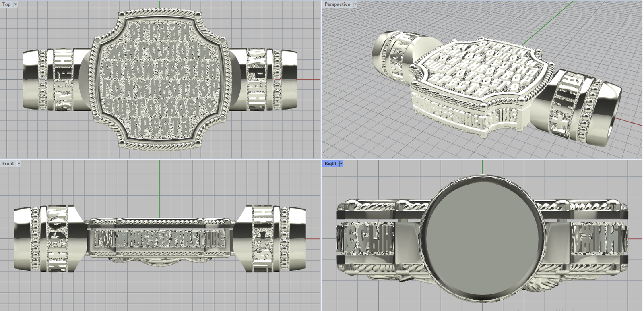Open the Front viewport dropdown arrow

coord(19,164)
